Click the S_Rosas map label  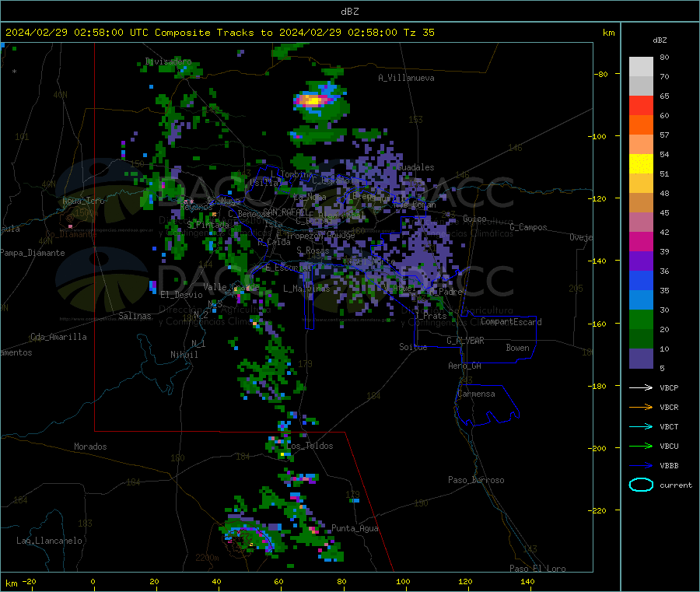click(x=313, y=251)
